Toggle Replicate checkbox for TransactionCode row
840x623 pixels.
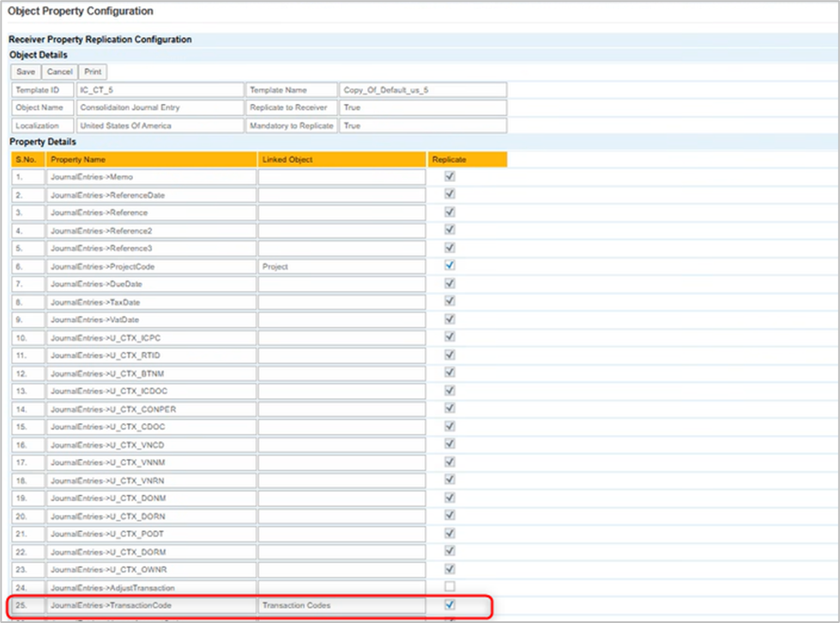pyautogui.click(x=450, y=605)
